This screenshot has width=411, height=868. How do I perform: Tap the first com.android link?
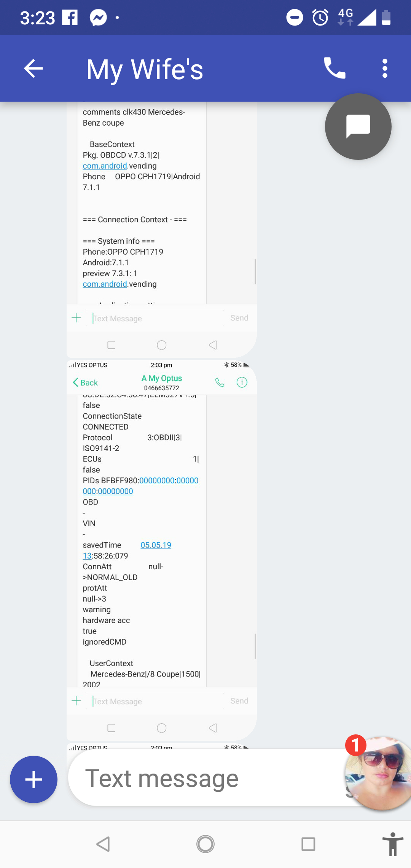coord(105,166)
